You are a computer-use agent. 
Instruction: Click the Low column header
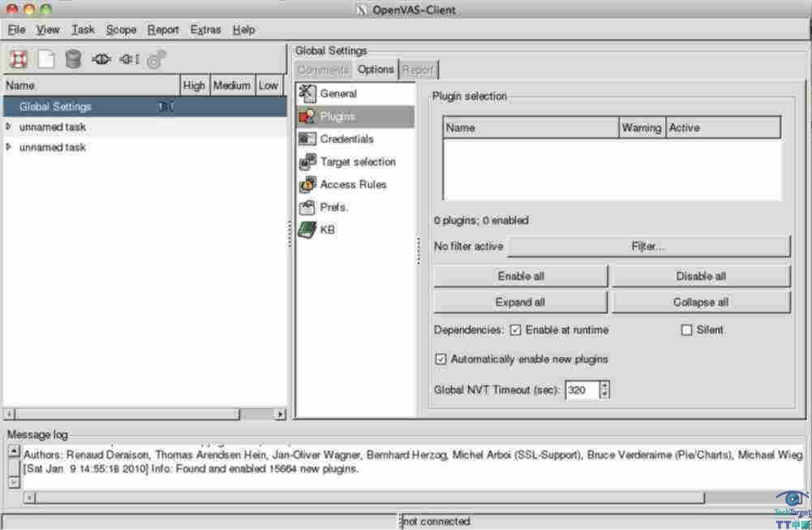tap(269, 85)
